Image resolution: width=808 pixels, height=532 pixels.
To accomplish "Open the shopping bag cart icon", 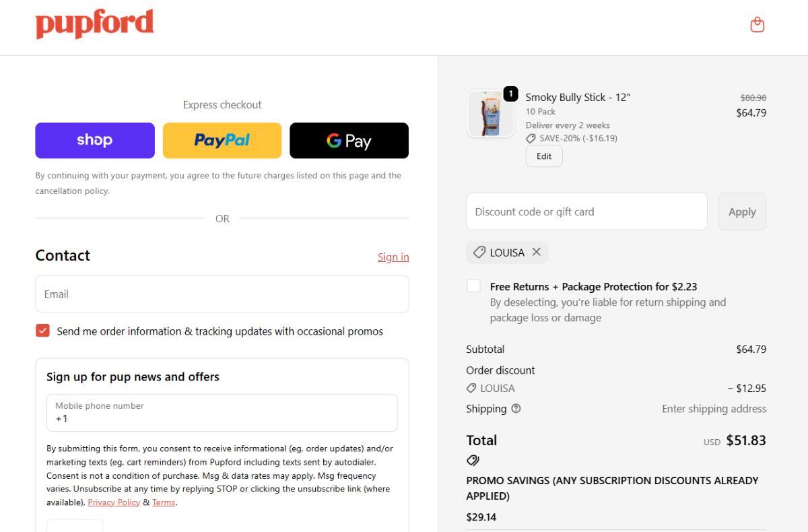I will (757, 25).
